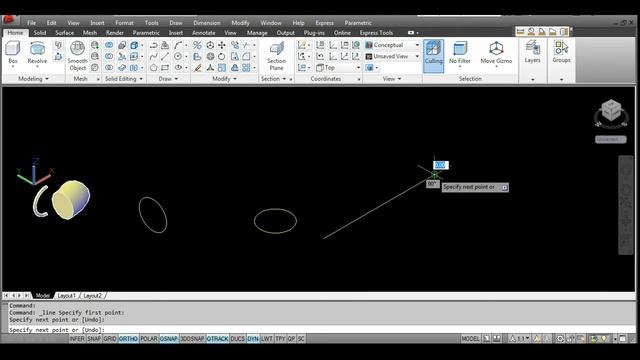Click the Section Plane tool
The width and height of the screenshot is (640, 360).
pos(276,56)
